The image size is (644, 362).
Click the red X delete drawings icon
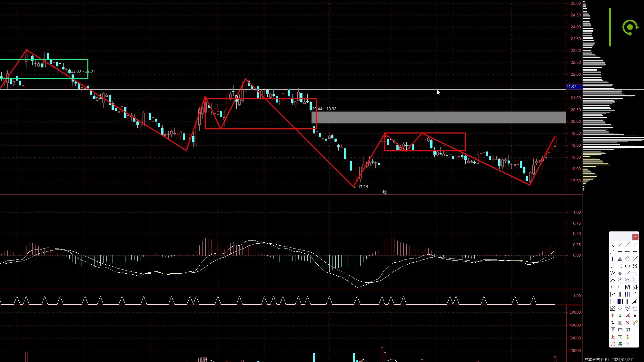click(628, 323)
